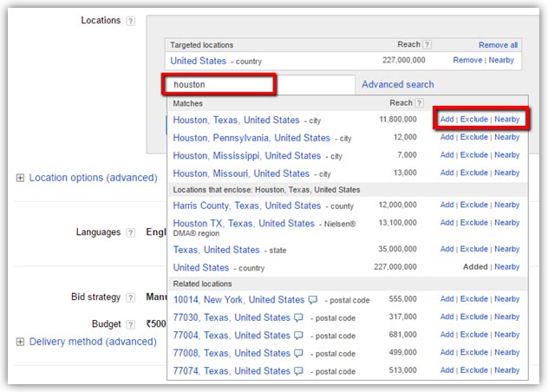The image size is (548, 392).
Task: Open the Budget help question mark icon
Action: click(130, 324)
